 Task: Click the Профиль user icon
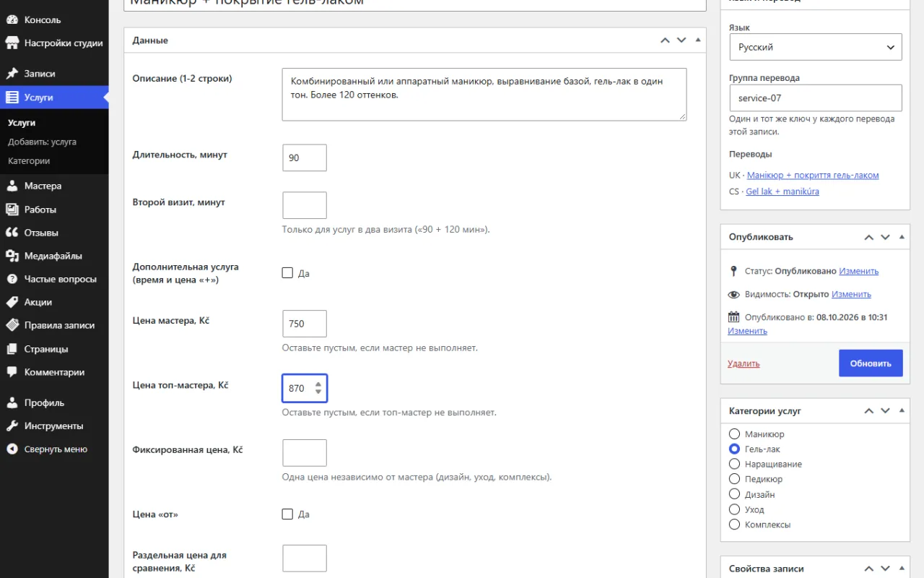click(12, 402)
